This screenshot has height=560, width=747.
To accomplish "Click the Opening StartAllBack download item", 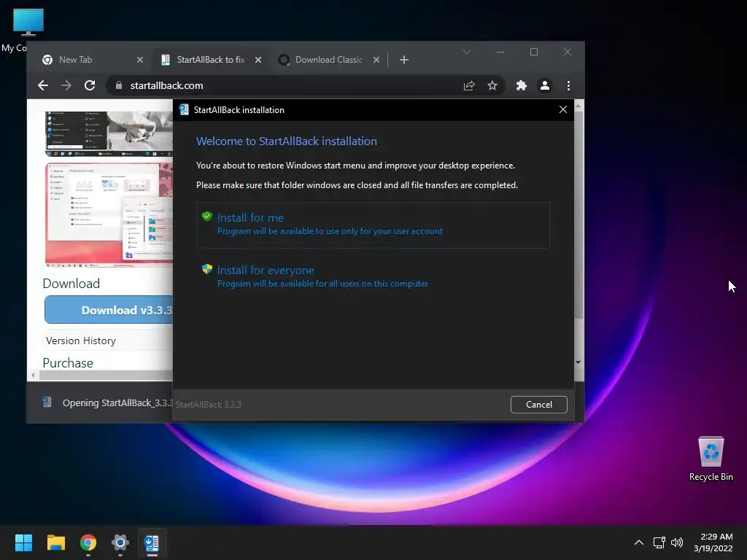I will click(107, 402).
